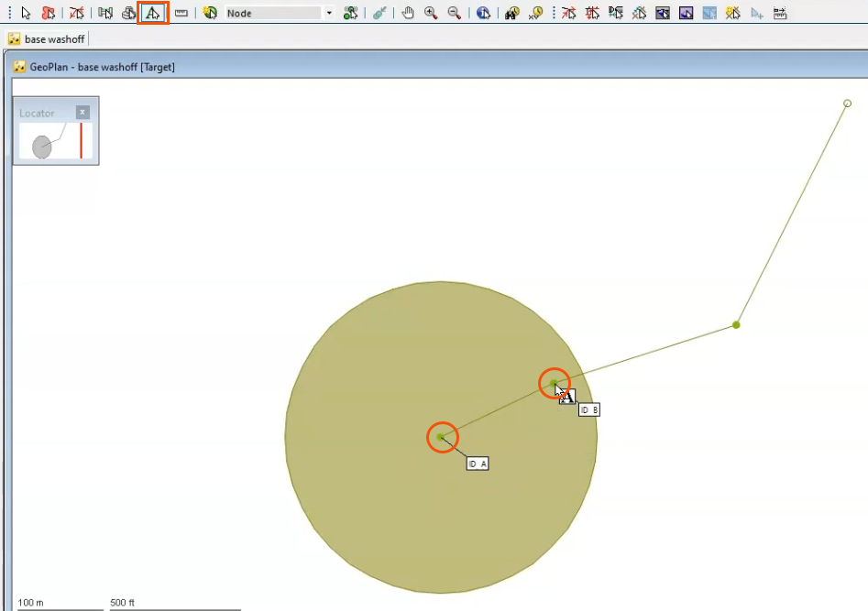This screenshot has width=868, height=611.
Task: Click the ID A label
Action: point(478,464)
